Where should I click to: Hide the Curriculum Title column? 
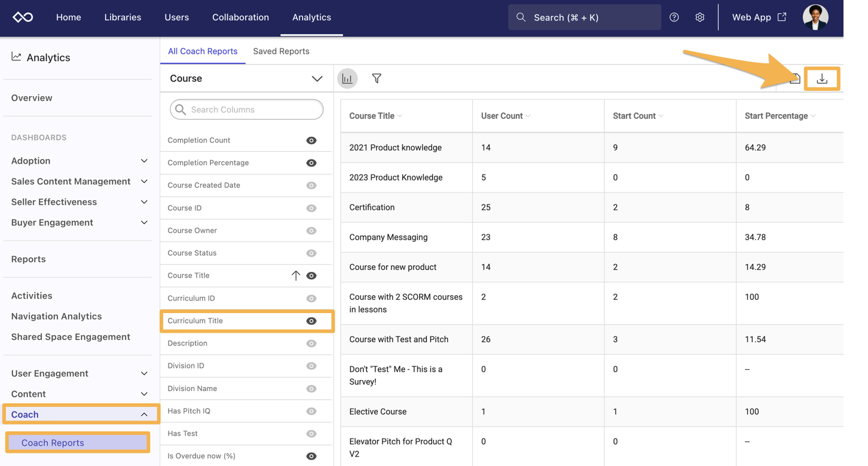[311, 321]
